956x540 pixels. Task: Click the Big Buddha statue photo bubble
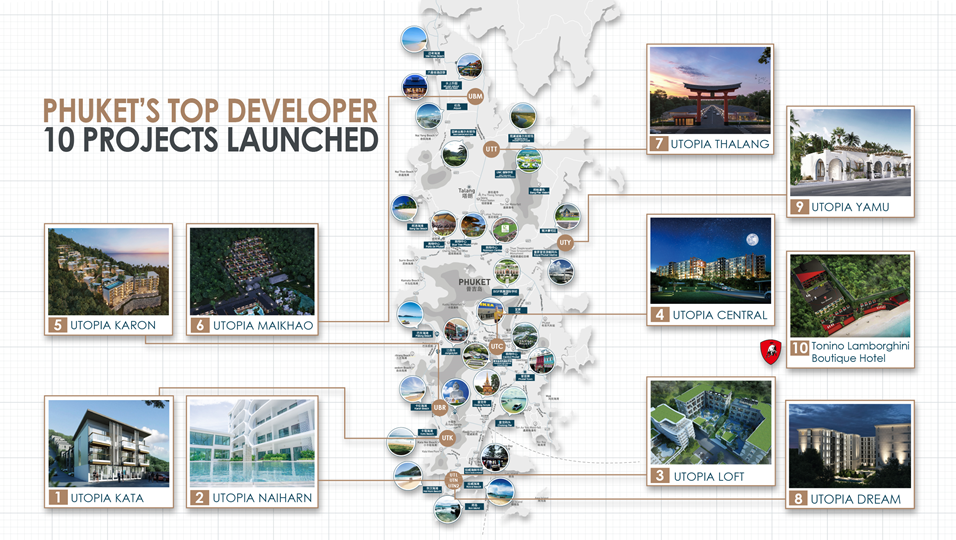455,392
